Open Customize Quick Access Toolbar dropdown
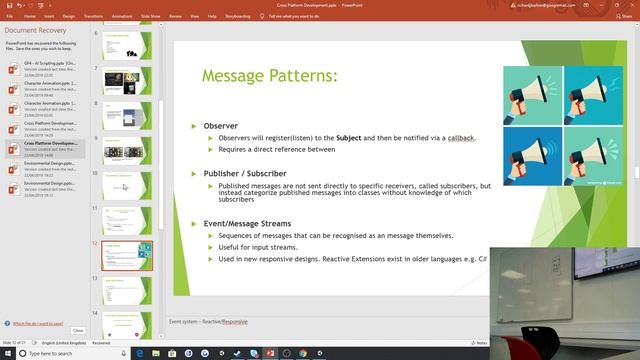This screenshot has height=360, width=640. tap(50, 5)
